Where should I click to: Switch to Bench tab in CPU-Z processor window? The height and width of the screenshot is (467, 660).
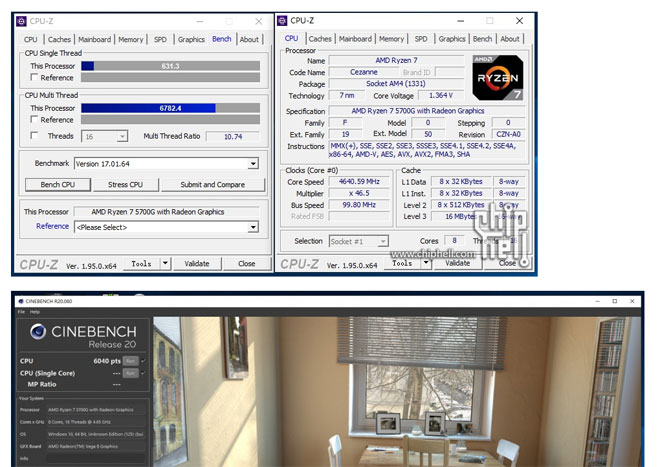click(x=482, y=39)
